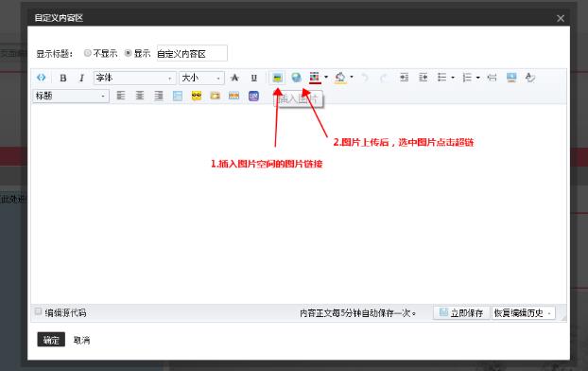588x371 pixels.
Task: Click the source code view icon
Action: [41, 78]
